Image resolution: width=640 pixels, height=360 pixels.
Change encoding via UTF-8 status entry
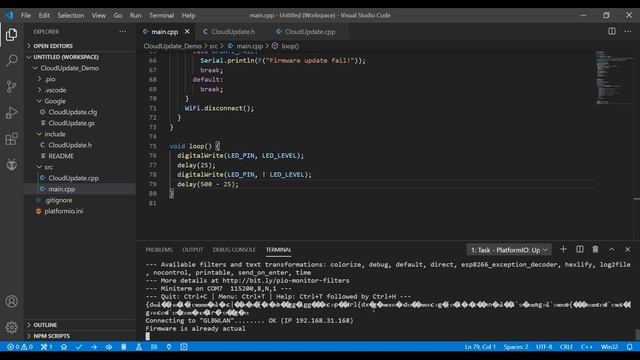coord(544,347)
